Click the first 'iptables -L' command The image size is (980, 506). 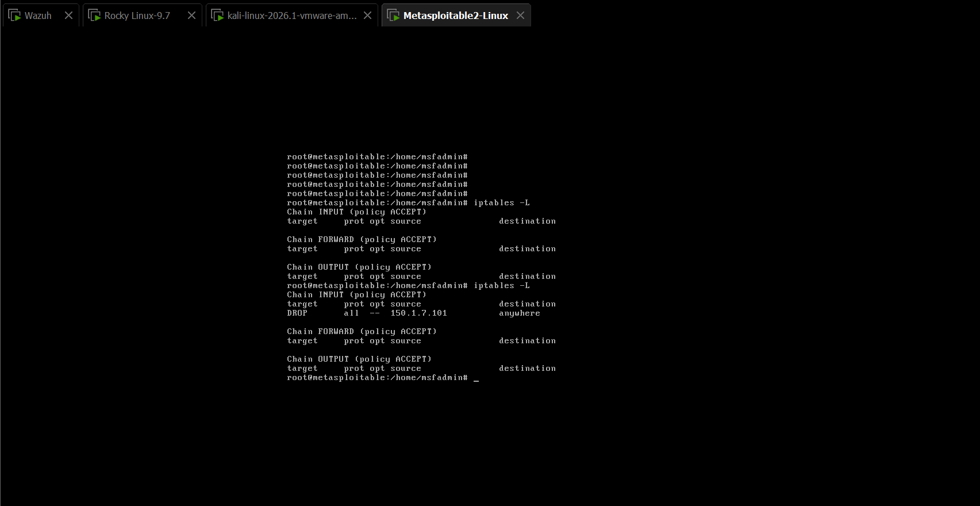[x=502, y=203]
